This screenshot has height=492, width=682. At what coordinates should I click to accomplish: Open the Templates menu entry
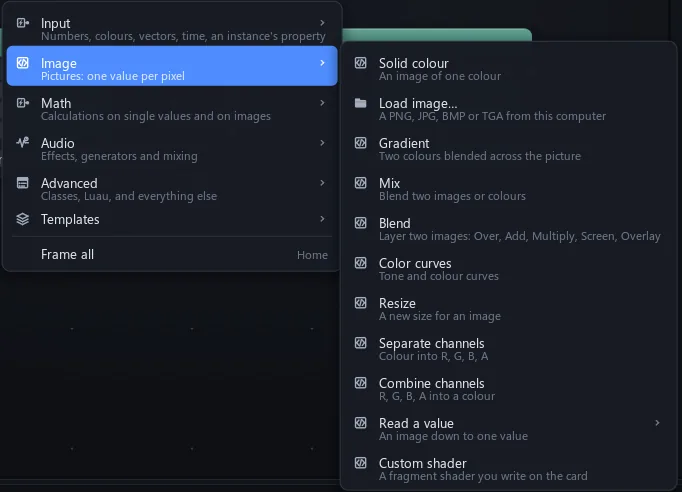coord(172,219)
